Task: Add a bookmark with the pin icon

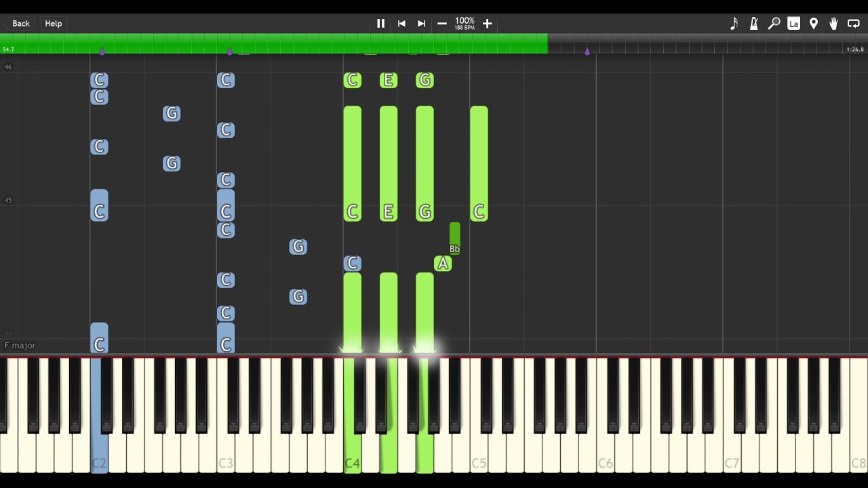Action: click(814, 24)
